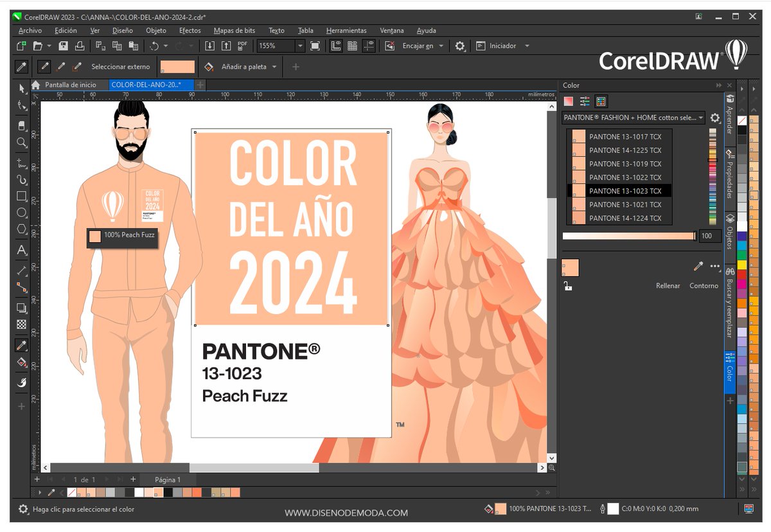Click the Save disk icon
This screenshot has width=771, height=532.
[63, 46]
